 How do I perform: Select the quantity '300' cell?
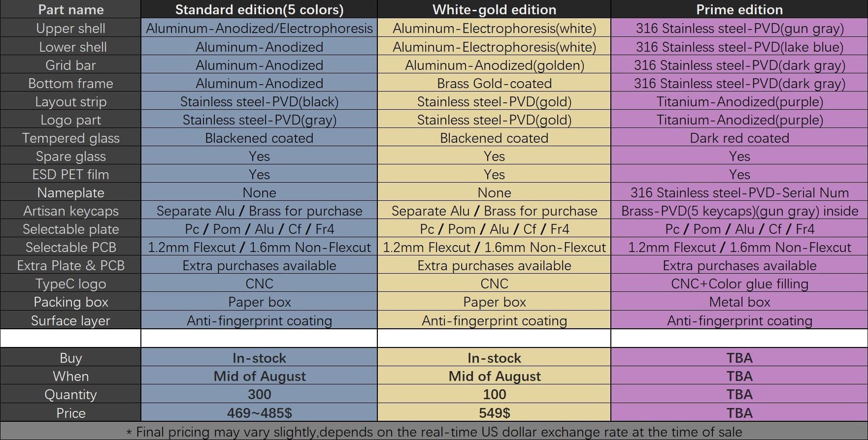click(259, 394)
